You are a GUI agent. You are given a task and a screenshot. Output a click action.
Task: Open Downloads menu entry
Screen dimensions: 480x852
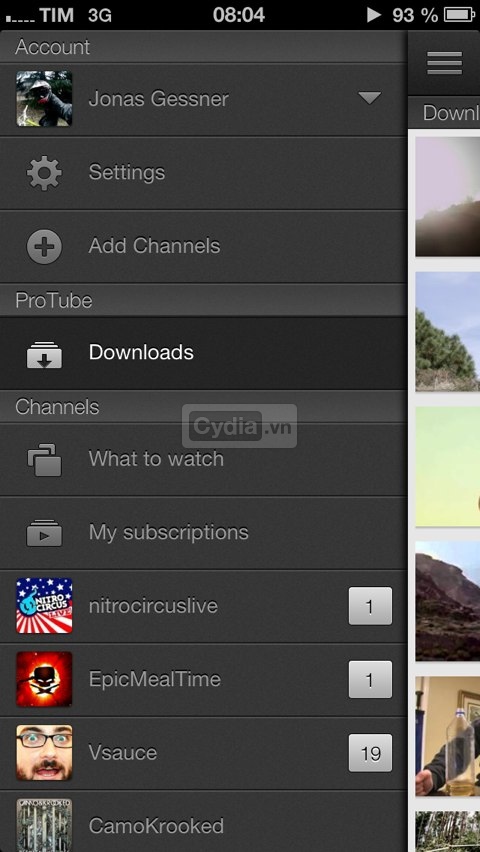(x=203, y=353)
